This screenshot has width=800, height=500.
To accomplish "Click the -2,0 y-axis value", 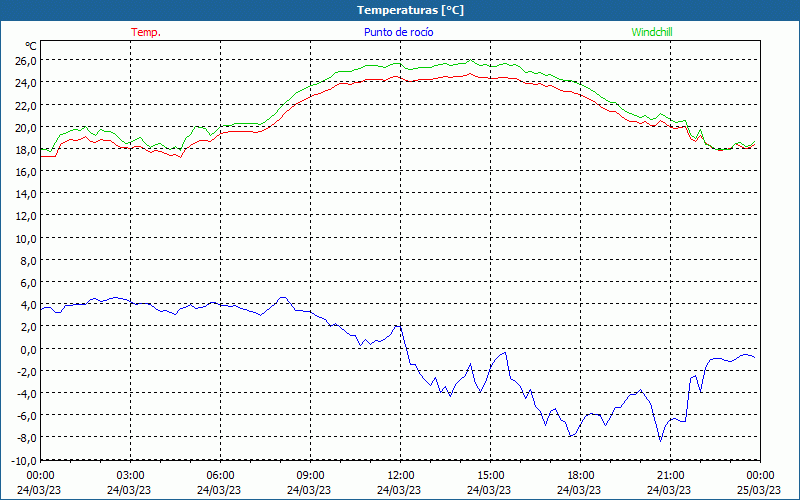I will (x=27, y=371).
